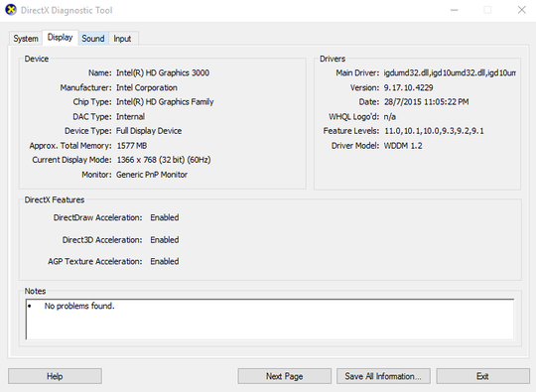Click the 'Approx. Total Memory:' label
This screenshot has width=536, height=392.
[70, 146]
